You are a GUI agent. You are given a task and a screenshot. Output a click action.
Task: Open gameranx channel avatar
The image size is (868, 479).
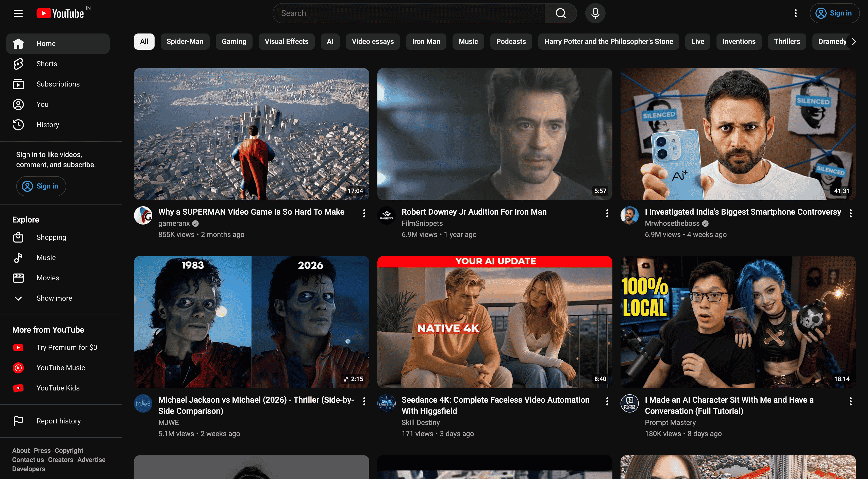[x=143, y=215]
